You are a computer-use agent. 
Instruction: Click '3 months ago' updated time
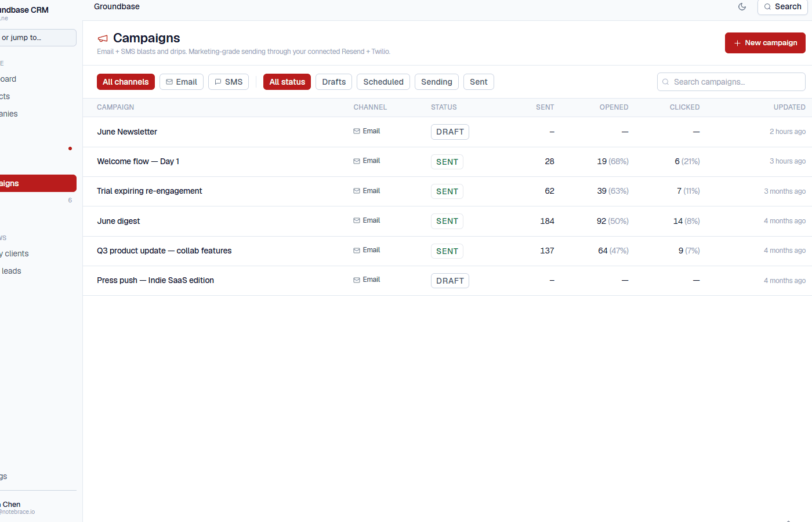(785, 191)
